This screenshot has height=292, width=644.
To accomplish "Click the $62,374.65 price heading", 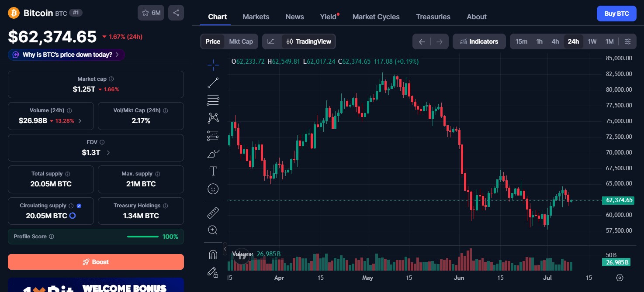I will pos(52,37).
